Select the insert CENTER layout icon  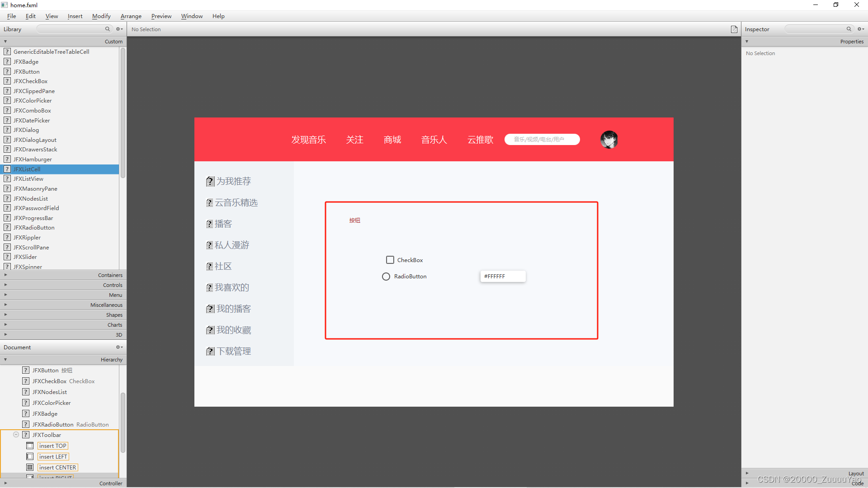point(30,467)
